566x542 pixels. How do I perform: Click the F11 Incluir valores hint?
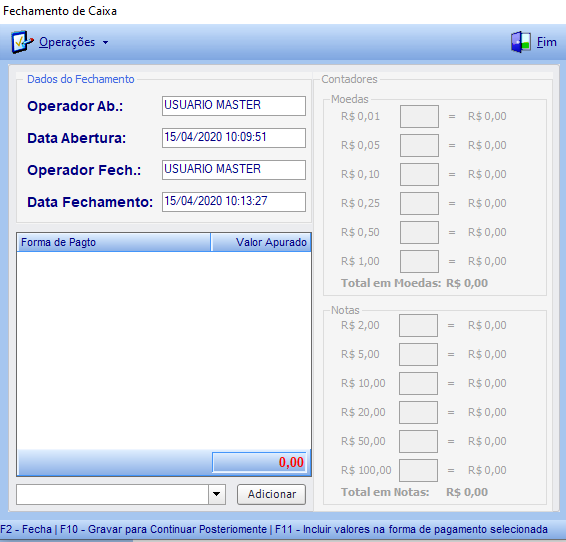[x=411, y=529]
